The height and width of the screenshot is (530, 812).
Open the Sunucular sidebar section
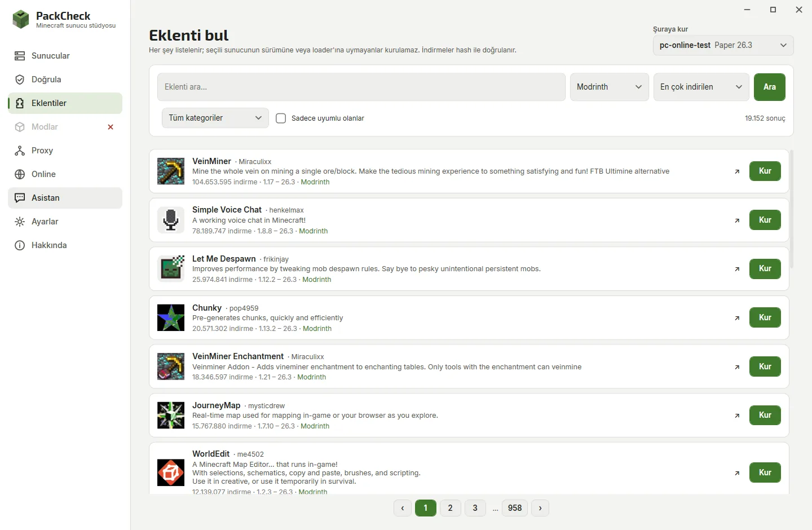(65, 56)
